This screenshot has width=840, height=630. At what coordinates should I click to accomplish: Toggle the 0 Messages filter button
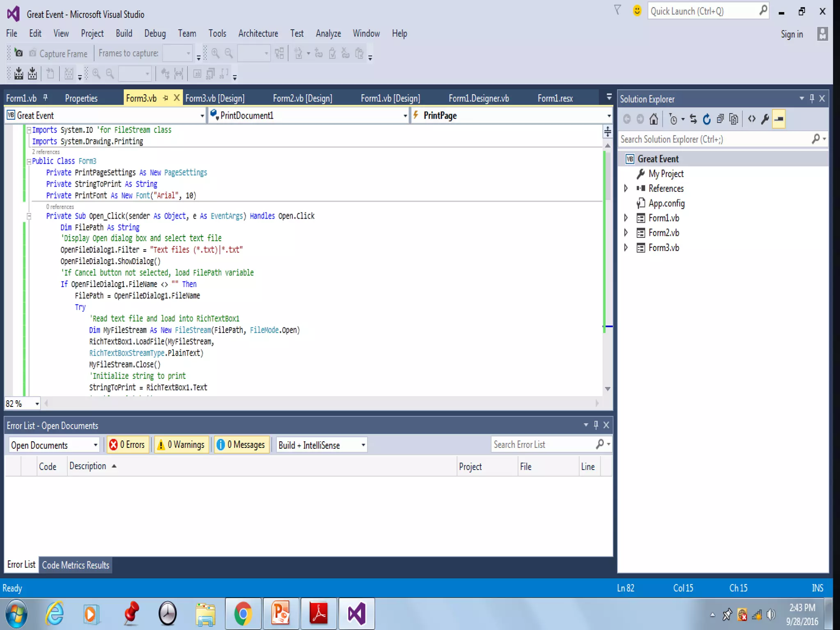pyautogui.click(x=241, y=445)
